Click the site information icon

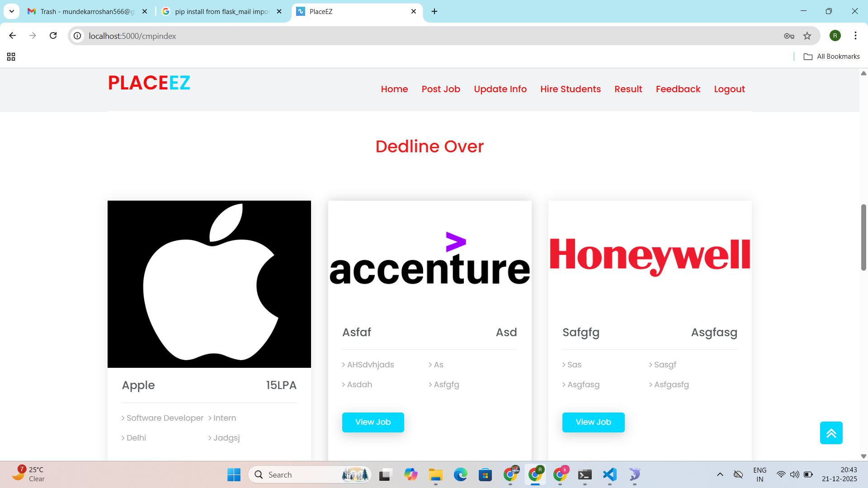click(x=78, y=36)
